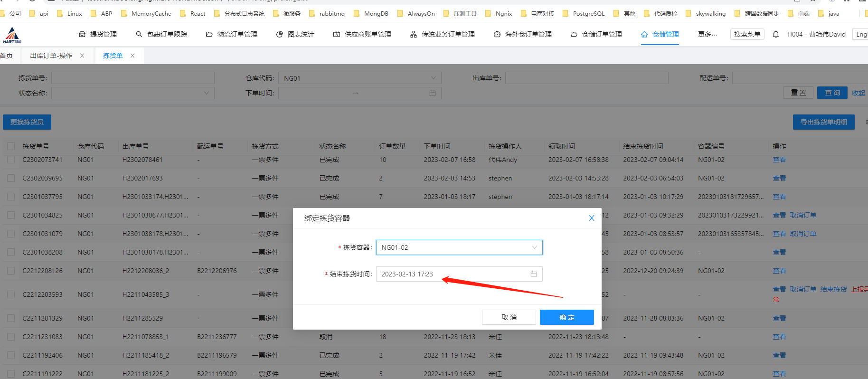Toggle the select-all checkbox in table header

click(x=11, y=146)
